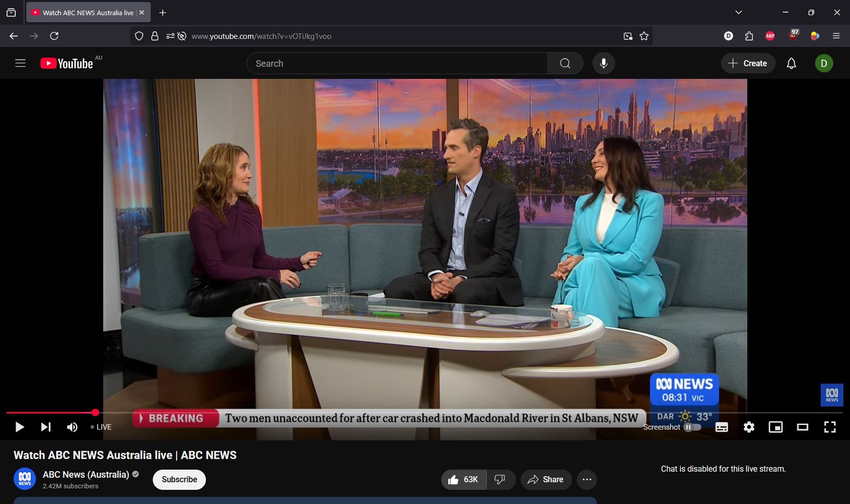Open more actions three-dot menu
850x504 pixels.
pyautogui.click(x=587, y=480)
